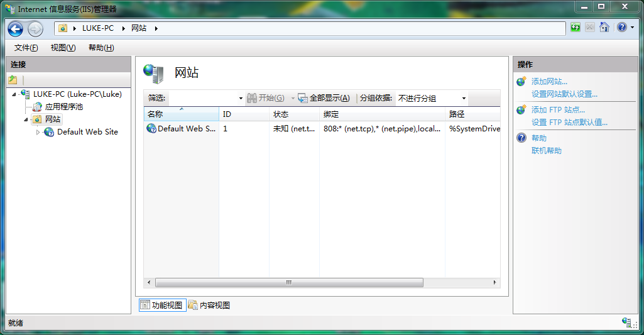Click the 应用程序池 icon in the tree
Viewport: 644px width, 335px height.
point(37,107)
